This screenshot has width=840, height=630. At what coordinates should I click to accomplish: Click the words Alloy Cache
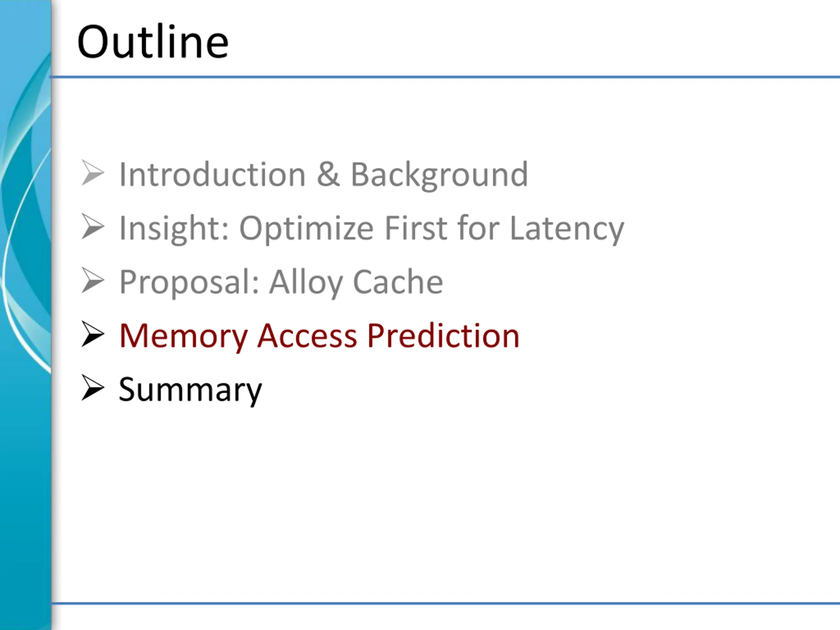click(356, 282)
